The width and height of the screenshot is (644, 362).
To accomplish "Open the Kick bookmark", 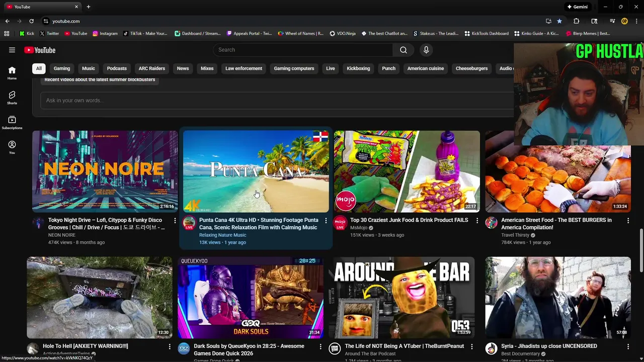I will [x=27, y=34].
